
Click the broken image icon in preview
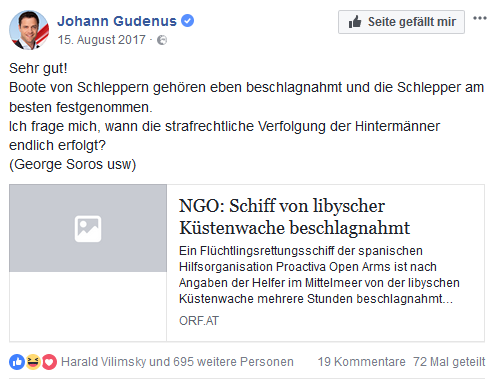pos(88,229)
